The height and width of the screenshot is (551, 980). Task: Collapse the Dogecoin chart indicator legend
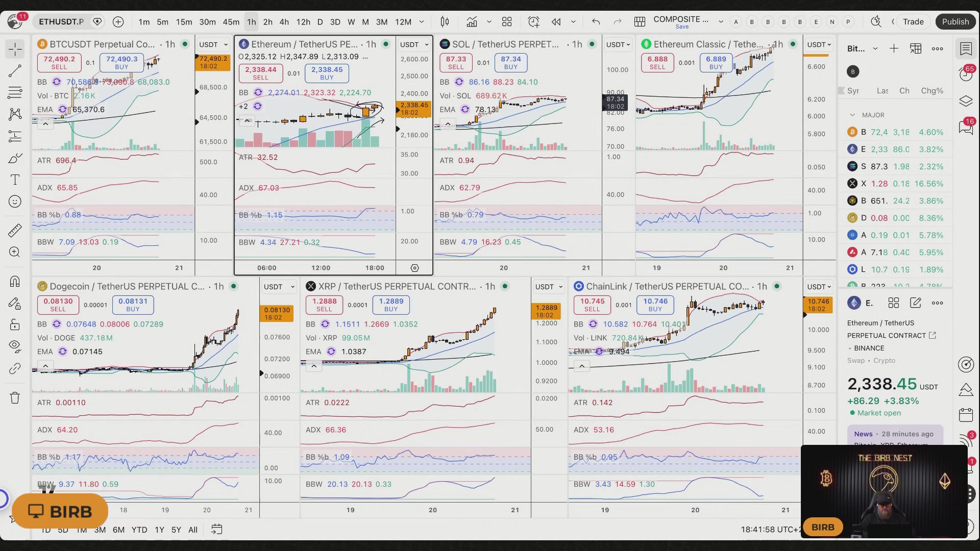(45, 366)
